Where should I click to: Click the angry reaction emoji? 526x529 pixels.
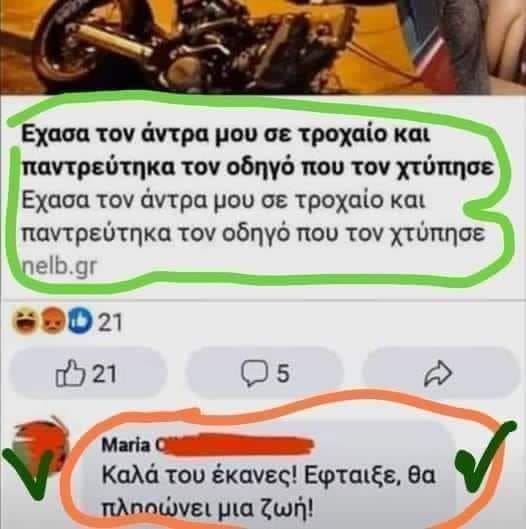53,321
